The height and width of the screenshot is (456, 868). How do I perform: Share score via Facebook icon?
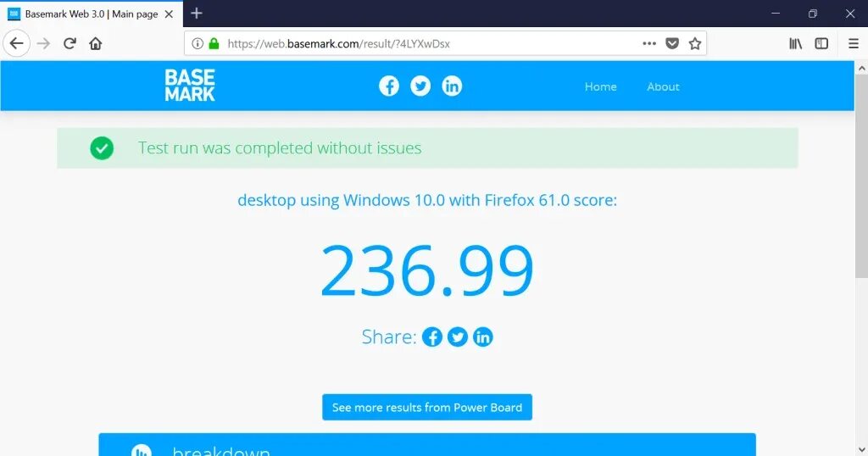point(431,336)
